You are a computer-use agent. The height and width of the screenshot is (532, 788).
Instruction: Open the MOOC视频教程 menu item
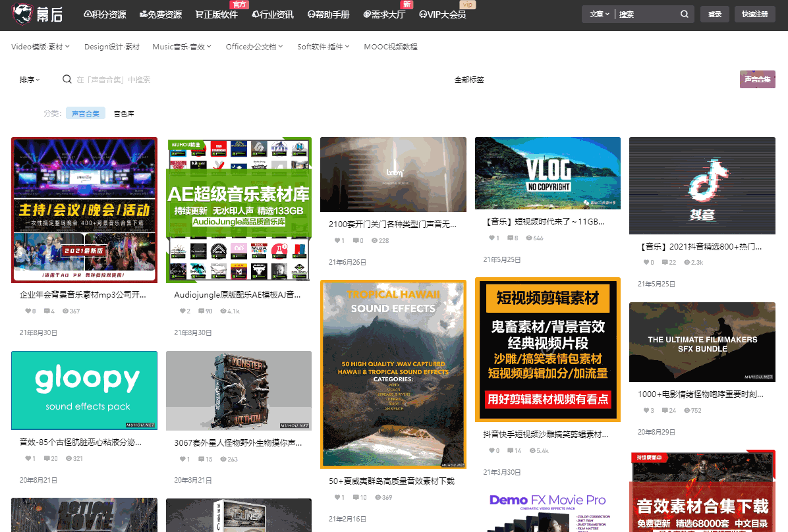pyautogui.click(x=390, y=47)
